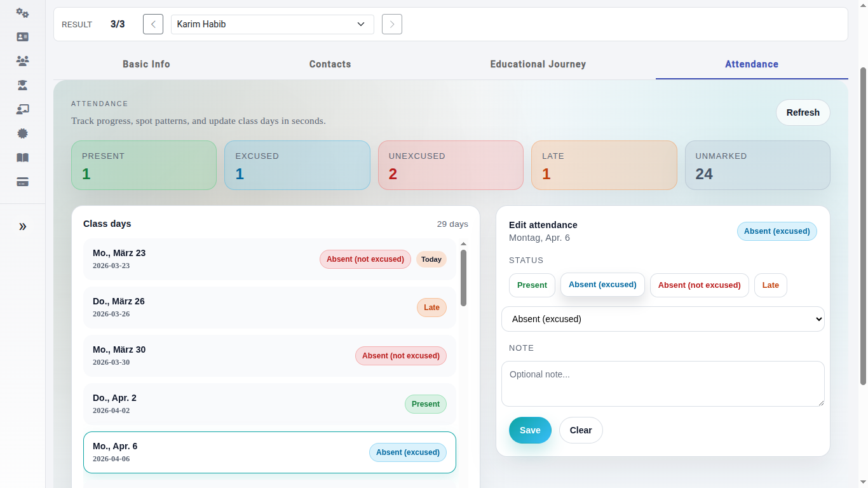Click the class days list scrollbar thumb
Image resolution: width=868 pixels, height=488 pixels.
point(463,278)
